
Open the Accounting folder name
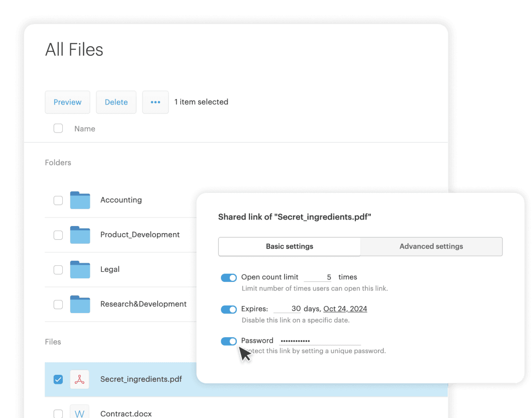pyautogui.click(x=121, y=200)
